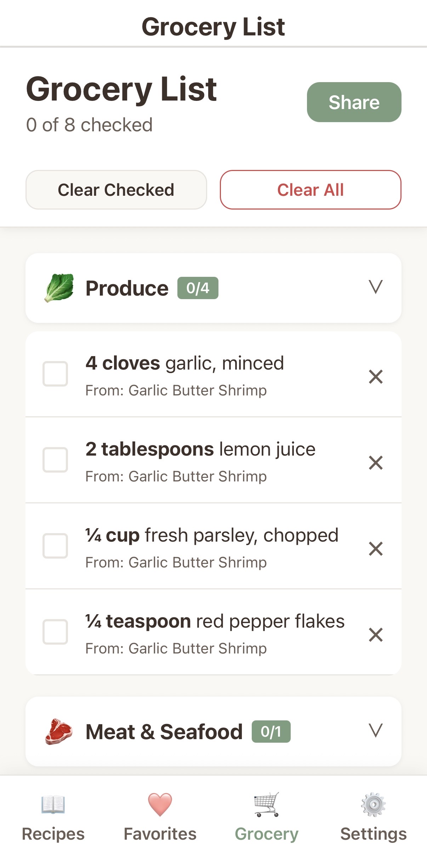This screenshot has height=868, width=427.
Task: Check the red pepper flakes box
Action: [55, 632]
